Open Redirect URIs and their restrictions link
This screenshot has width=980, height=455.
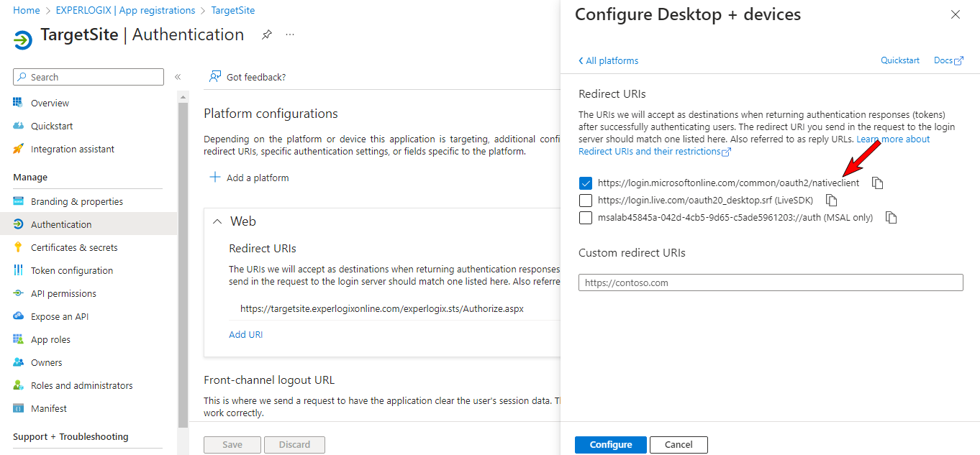[655, 152]
